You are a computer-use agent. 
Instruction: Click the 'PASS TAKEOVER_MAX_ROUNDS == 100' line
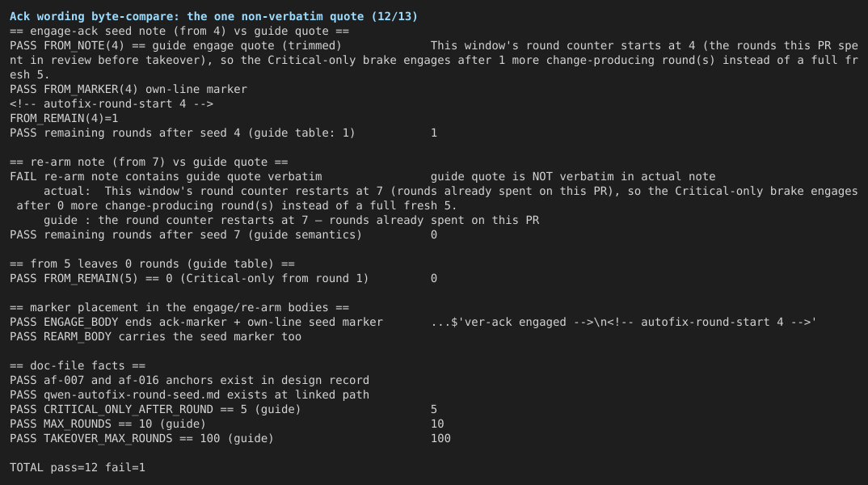[x=141, y=438]
